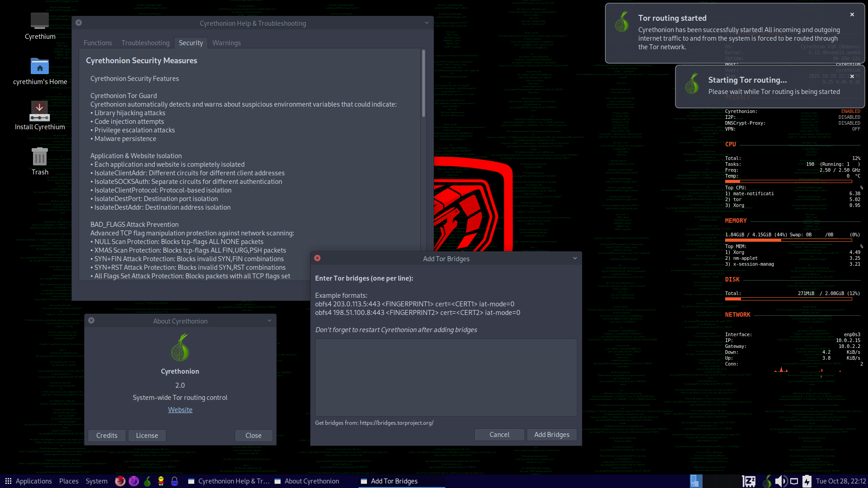868x488 pixels.
Task: Open the Install Cyrethium desktop icon
Action: pyautogui.click(x=40, y=112)
